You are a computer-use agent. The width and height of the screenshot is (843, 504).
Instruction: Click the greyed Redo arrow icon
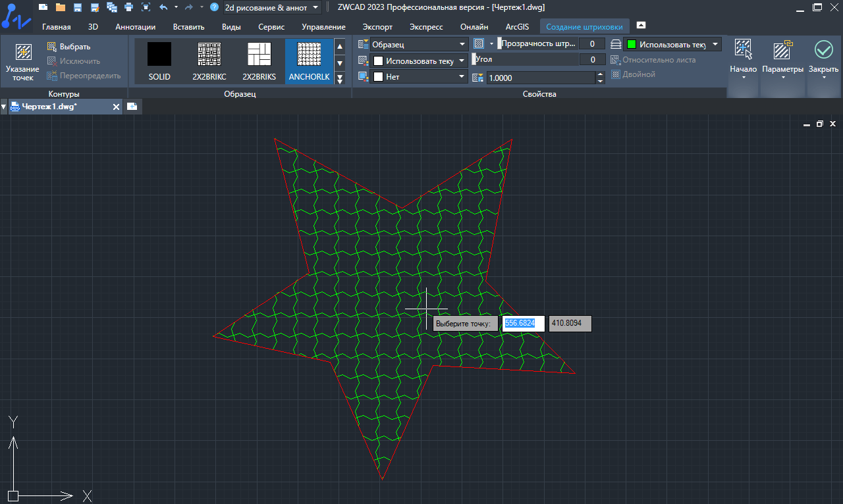[189, 7]
